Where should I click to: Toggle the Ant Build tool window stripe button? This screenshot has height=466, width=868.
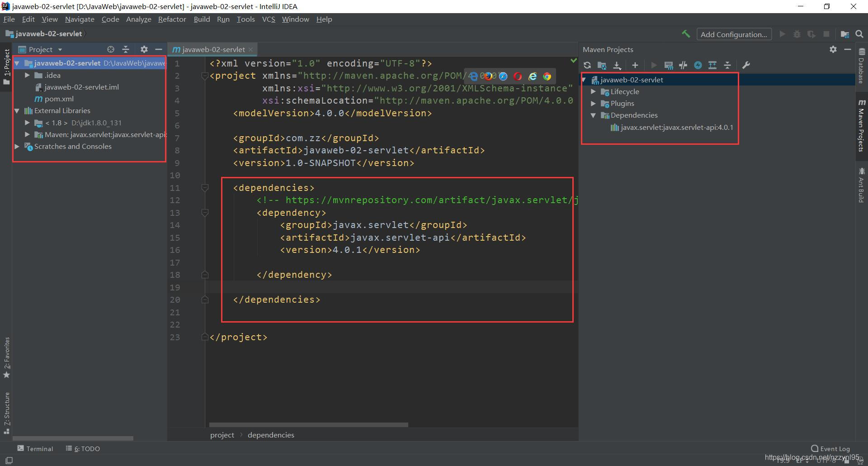[x=862, y=185]
